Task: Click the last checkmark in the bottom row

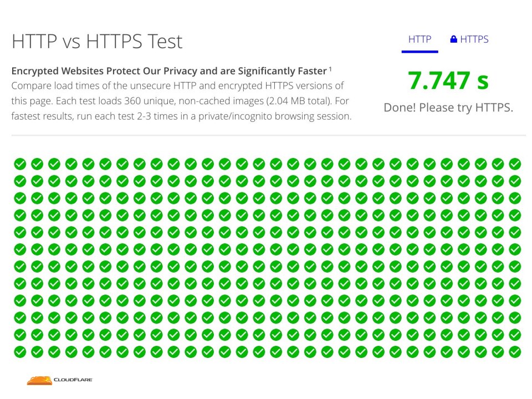Action: 515,351
